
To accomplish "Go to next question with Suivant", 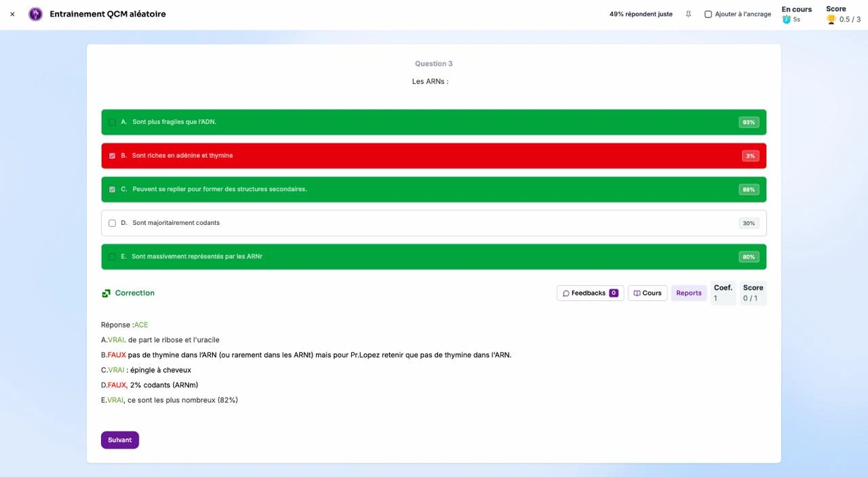I will click(x=120, y=440).
